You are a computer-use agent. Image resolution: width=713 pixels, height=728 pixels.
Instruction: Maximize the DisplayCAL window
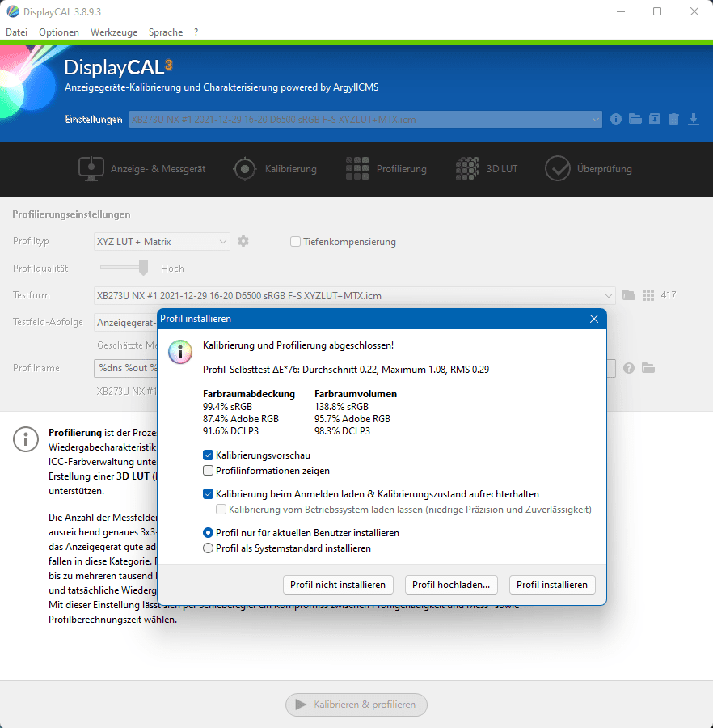(x=657, y=11)
